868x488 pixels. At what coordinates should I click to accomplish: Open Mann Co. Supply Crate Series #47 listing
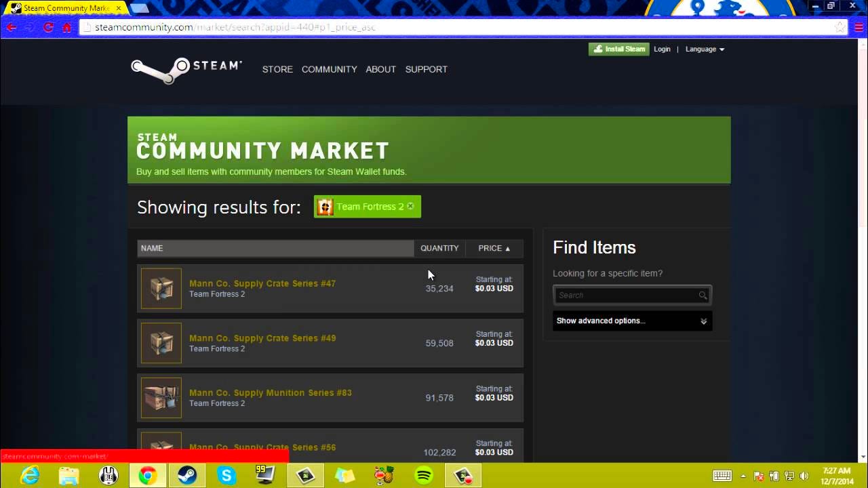click(262, 283)
